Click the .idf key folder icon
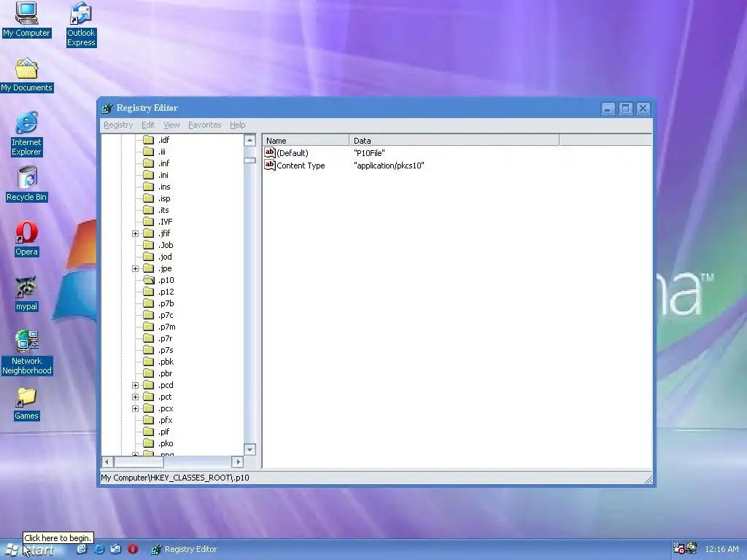Image resolution: width=747 pixels, height=560 pixels. coord(149,139)
